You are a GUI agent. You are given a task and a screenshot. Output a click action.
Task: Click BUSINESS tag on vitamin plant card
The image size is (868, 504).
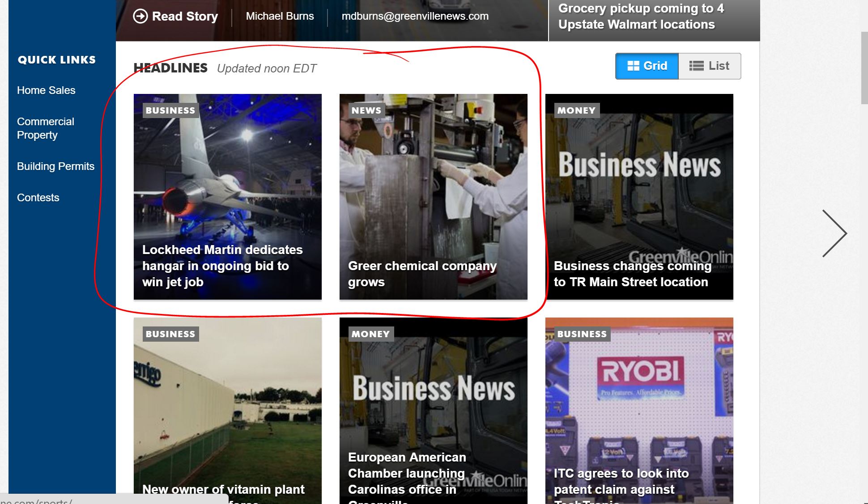point(170,334)
